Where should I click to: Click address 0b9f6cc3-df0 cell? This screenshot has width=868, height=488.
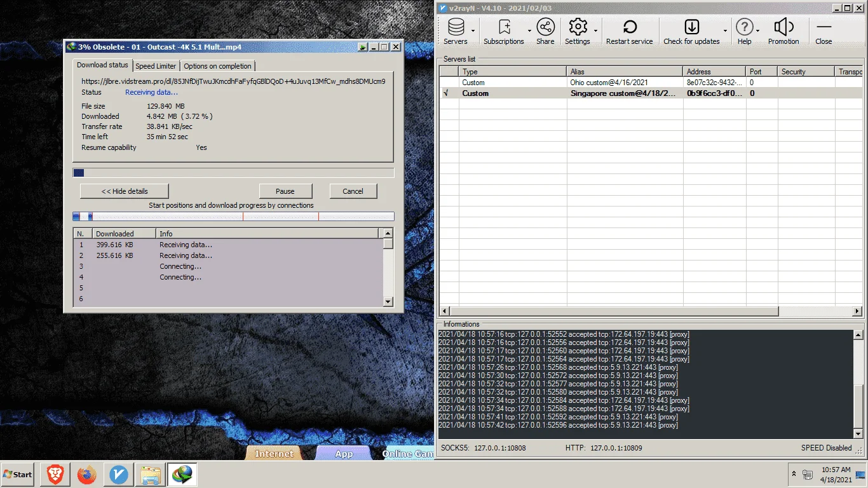click(x=715, y=93)
